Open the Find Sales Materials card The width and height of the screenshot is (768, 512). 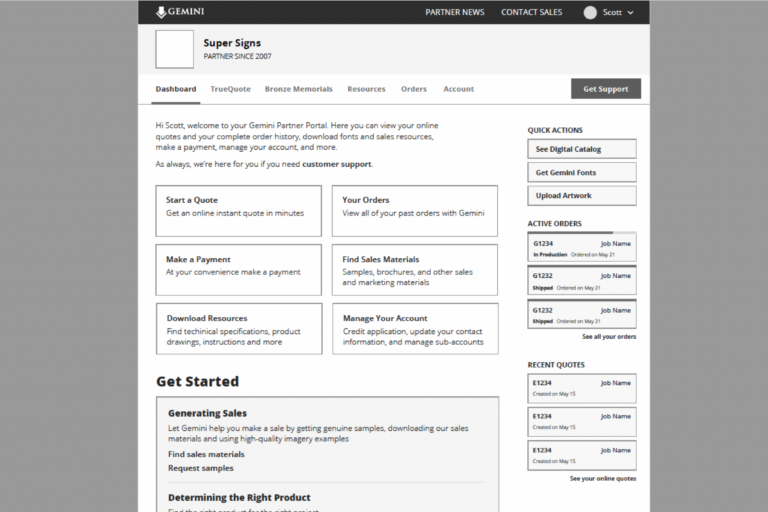(x=415, y=270)
